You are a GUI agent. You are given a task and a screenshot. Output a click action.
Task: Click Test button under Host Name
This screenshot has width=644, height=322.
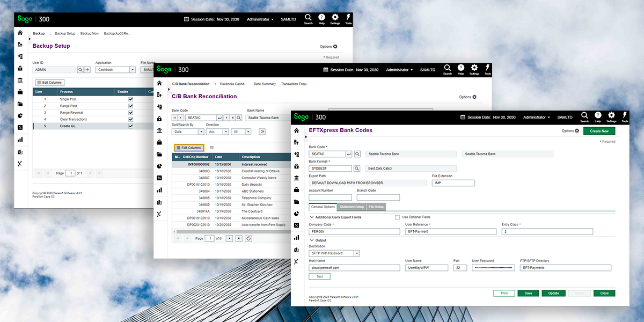coord(319,277)
